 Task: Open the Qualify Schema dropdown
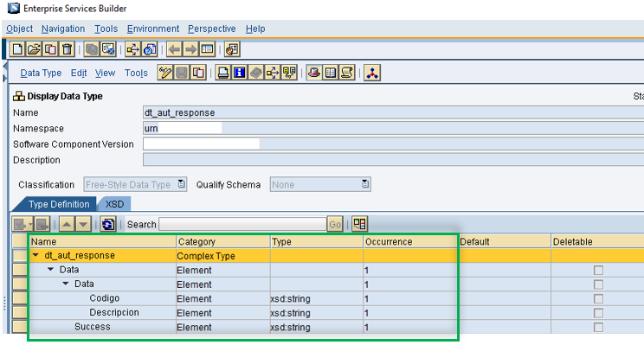[x=365, y=184]
